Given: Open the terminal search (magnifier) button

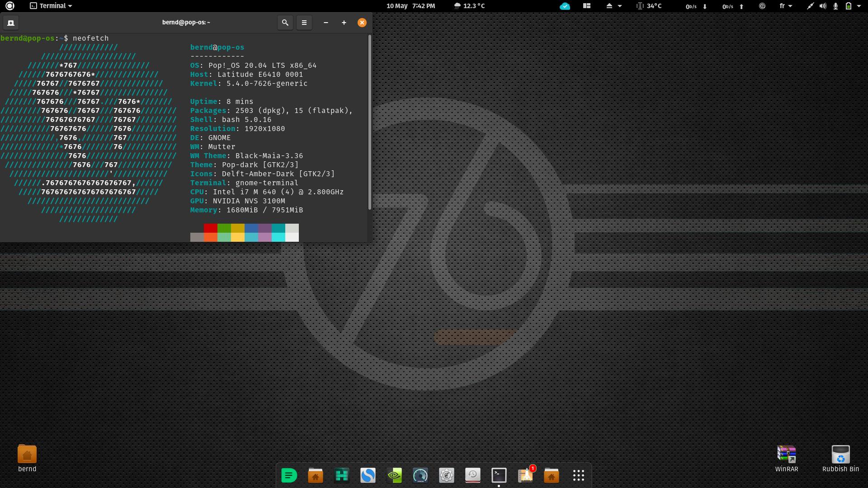Looking at the screenshot, I should coord(285,23).
